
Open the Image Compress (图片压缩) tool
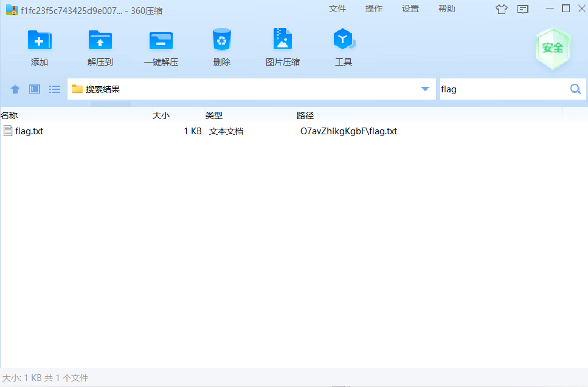pos(282,39)
